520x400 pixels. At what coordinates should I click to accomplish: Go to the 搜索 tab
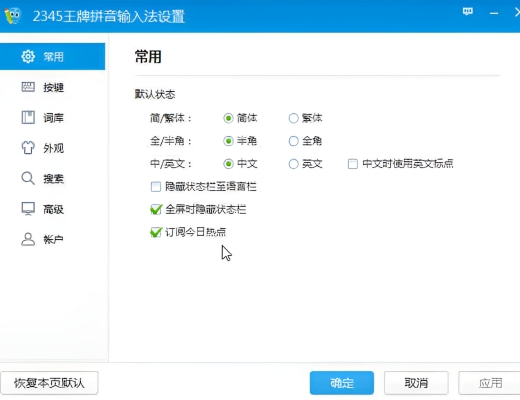click(52, 179)
